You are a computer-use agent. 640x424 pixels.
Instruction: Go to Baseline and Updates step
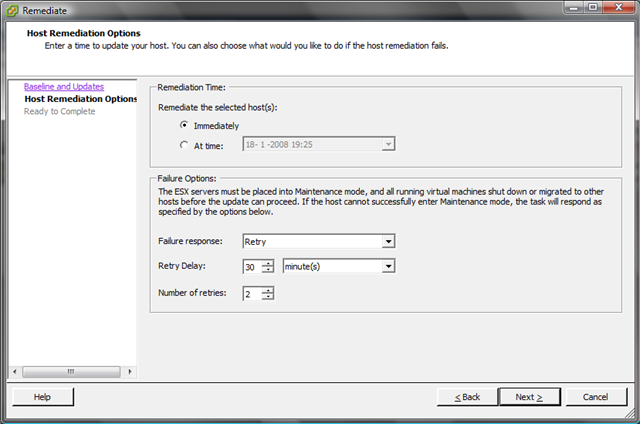click(x=64, y=87)
